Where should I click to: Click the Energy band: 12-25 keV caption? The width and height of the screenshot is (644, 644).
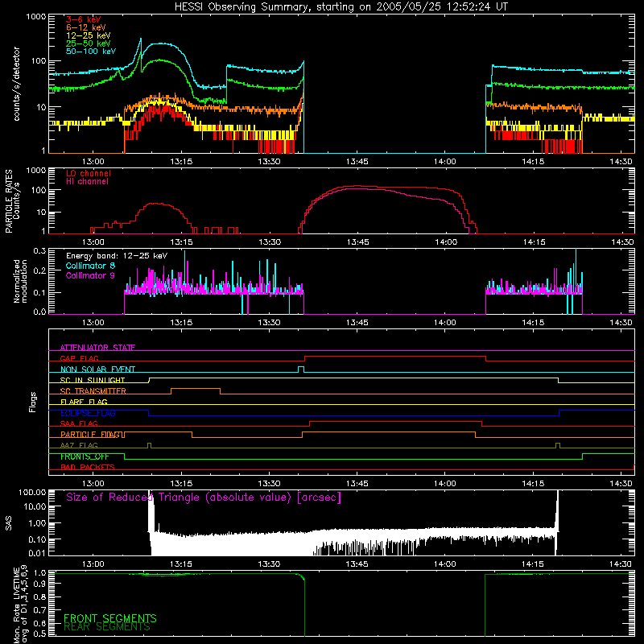(117, 256)
